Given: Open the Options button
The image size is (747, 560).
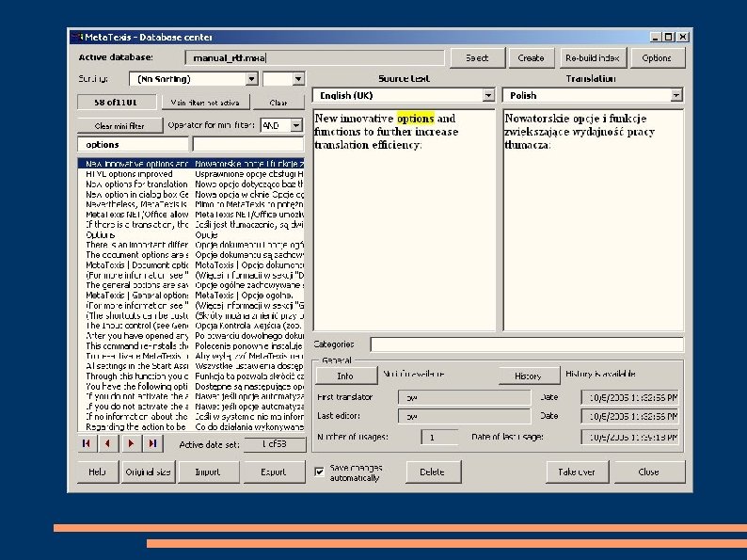Looking at the screenshot, I should point(657,58).
